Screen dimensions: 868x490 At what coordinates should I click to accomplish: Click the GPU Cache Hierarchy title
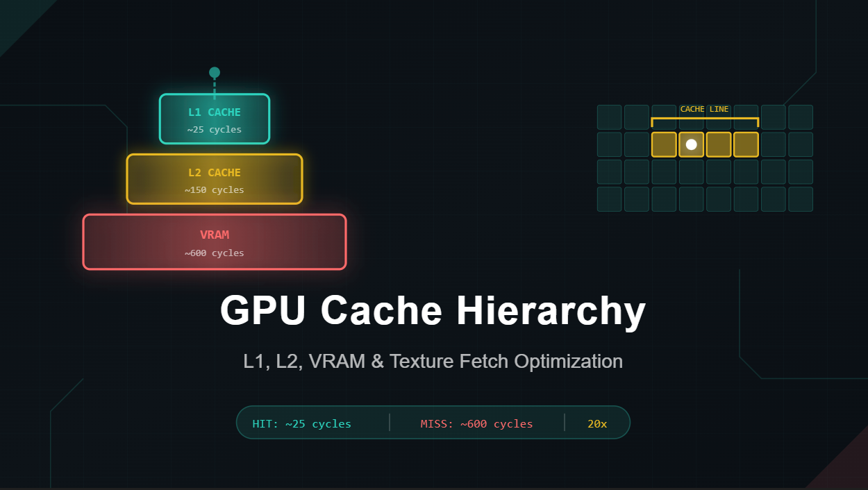pyautogui.click(x=433, y=310)
